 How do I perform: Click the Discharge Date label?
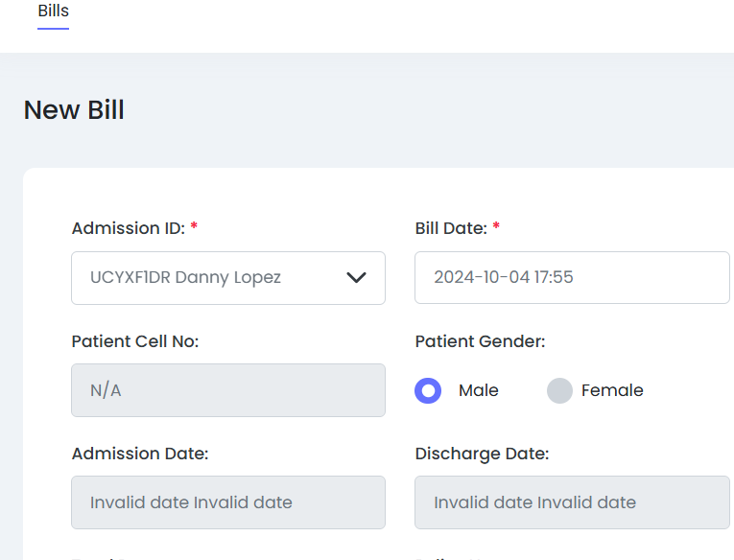pyautogui.click(x=483, y=454)
